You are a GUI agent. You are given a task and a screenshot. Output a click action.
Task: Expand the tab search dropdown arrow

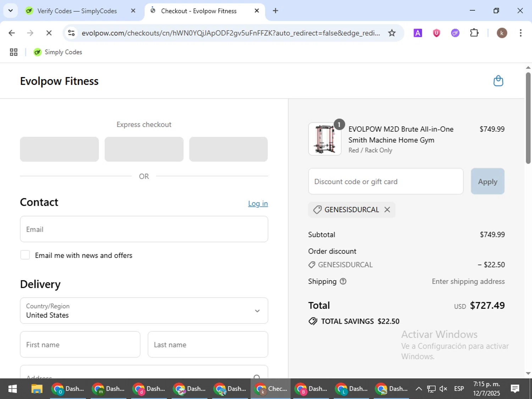11,11
